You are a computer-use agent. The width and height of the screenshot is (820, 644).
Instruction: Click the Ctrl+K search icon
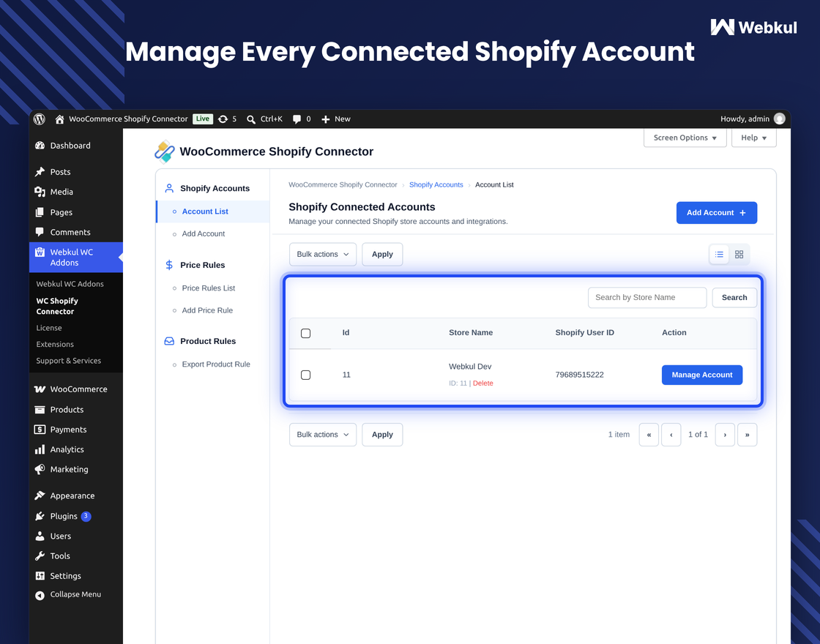pyautogui.click(x=251, y=119)
